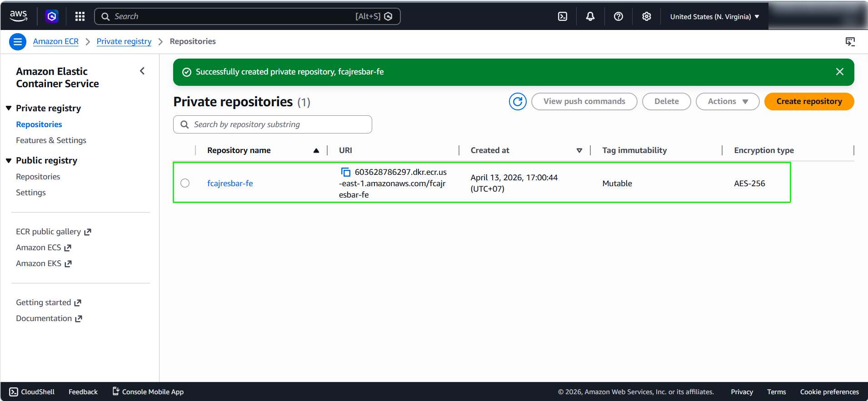The image size is (868, 401).
Task: Select the fcajresbar-fe repository radio button
Action: coord(185,183)
